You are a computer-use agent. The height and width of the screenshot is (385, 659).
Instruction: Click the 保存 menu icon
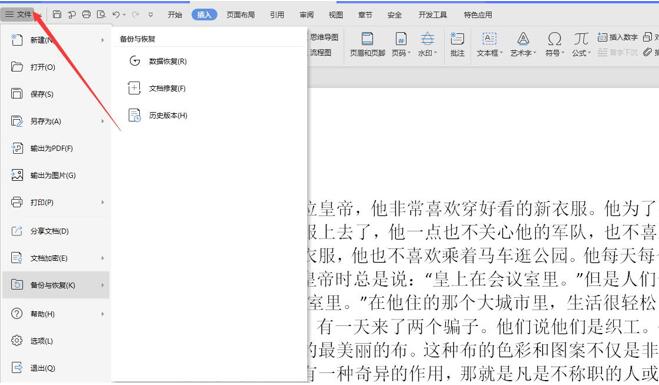[x=16, y=94]
